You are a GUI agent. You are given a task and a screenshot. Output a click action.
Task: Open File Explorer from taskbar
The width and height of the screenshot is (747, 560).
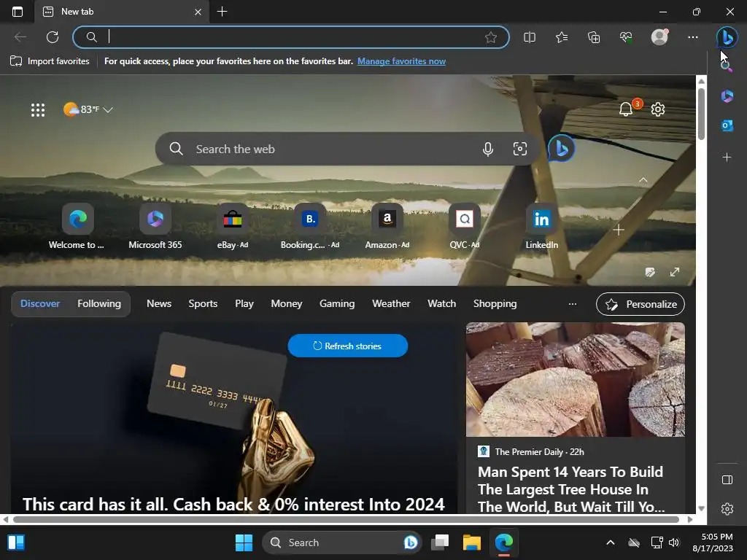(x=472, y=542)
